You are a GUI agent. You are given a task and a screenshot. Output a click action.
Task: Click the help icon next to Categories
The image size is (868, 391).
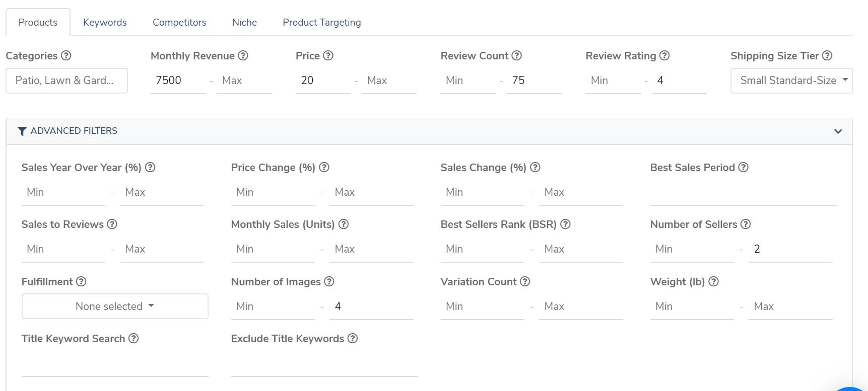(66, 56)
